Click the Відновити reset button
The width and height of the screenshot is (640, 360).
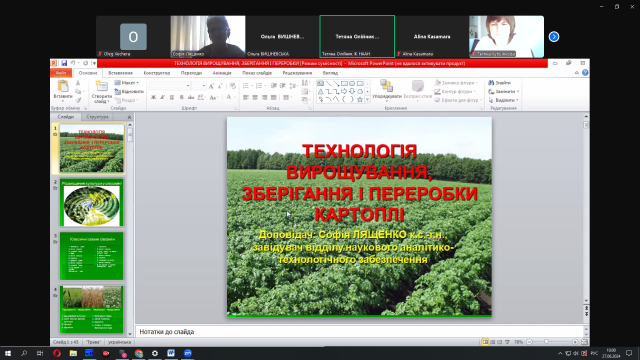129,91
